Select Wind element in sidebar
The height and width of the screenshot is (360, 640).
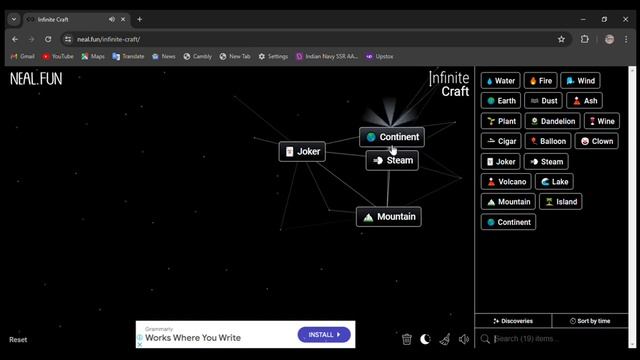click(580, 81)
